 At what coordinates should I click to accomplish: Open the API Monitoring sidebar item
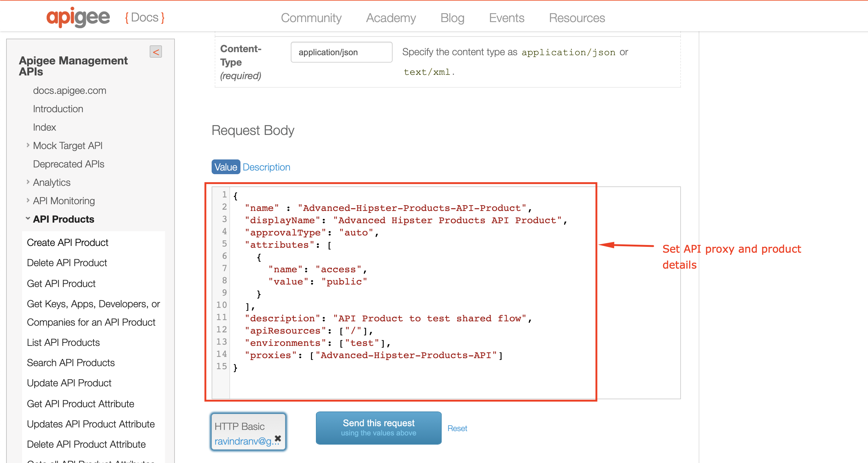click(64, 201)
